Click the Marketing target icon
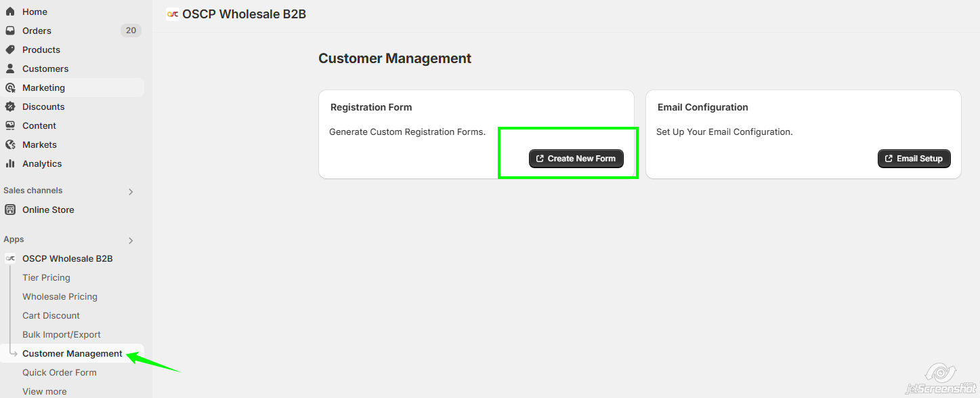 coord(10,87)
